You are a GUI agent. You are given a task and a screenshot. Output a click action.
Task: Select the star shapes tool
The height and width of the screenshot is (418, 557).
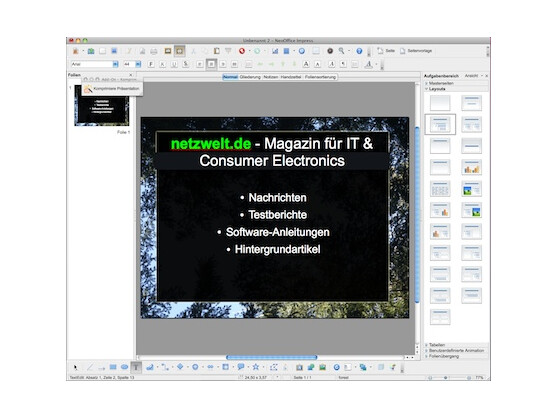pyautogui.click(x=255, y=367)
